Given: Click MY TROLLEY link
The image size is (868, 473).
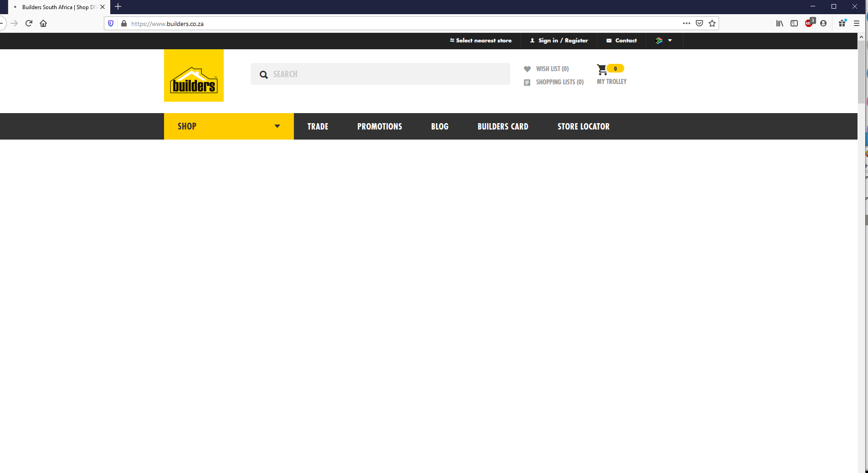Looking at the screenshot, I should pos(611,82).
